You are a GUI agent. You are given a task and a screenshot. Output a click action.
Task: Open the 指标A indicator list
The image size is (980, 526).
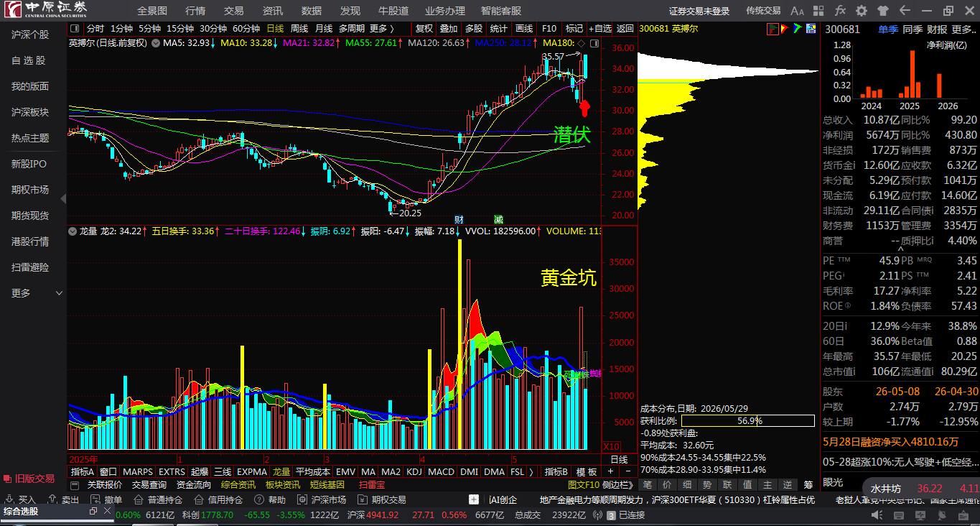click(x=82, y=471)
